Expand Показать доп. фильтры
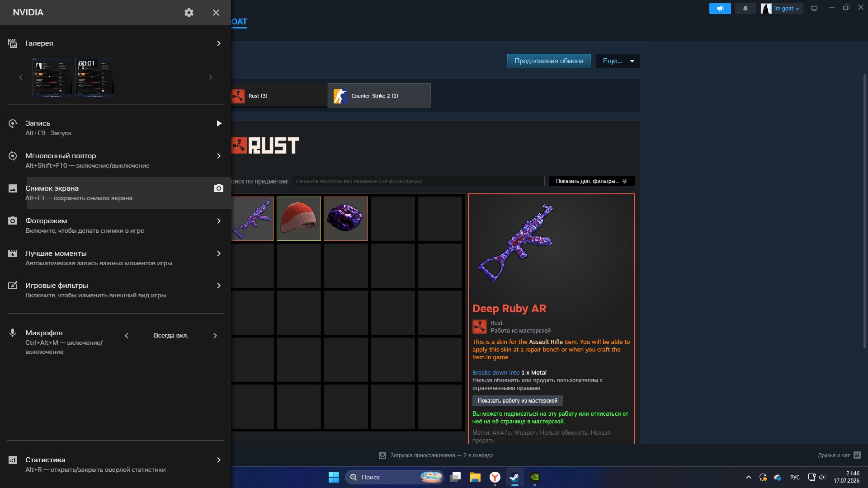 tap(592, 181)
